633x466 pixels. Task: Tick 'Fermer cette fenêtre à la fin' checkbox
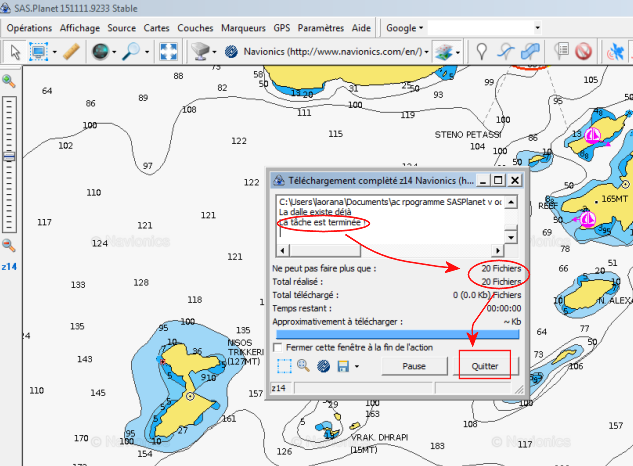277,347
